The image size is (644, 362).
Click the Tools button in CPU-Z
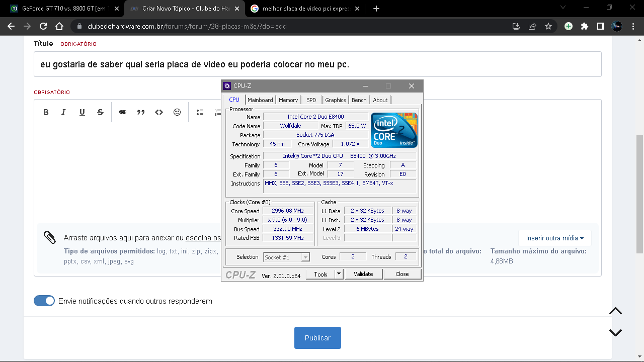point(320,274)
